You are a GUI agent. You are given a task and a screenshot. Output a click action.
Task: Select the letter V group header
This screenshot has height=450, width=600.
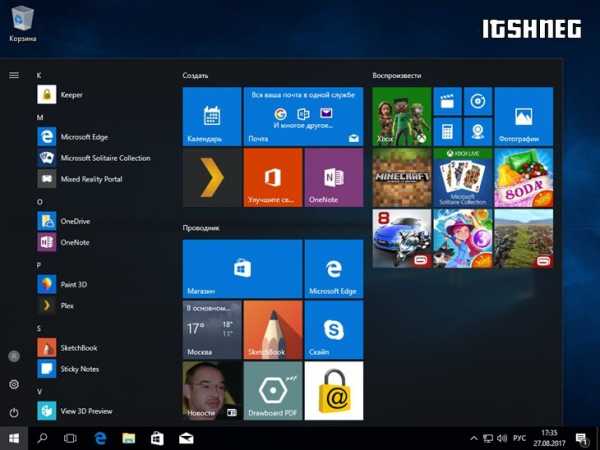tap(39, 392)
